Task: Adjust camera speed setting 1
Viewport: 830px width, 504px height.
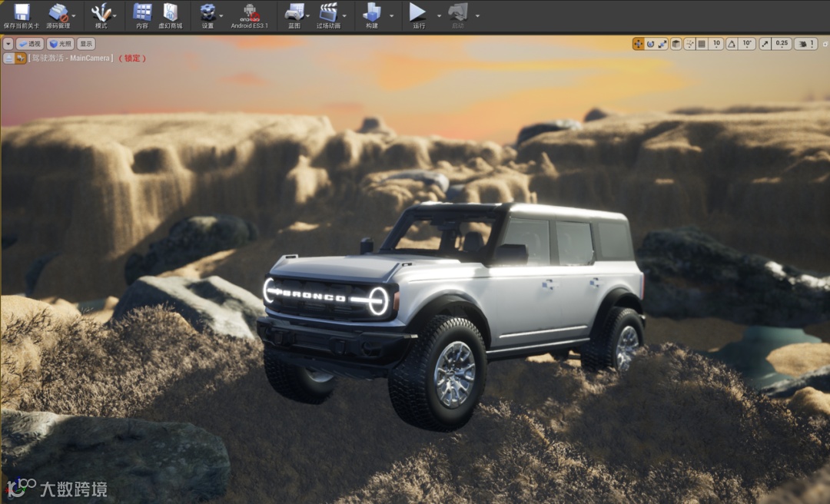Action: point(806,44)
